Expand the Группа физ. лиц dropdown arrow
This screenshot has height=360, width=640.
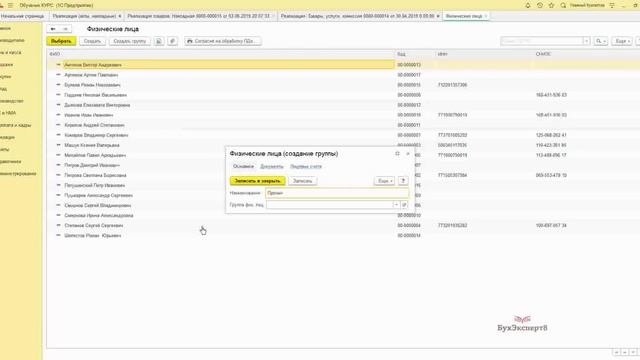point(396,204)
